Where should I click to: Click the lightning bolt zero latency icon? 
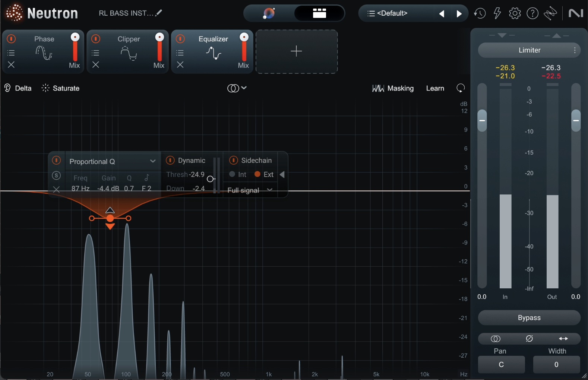(x=497, y=13)
